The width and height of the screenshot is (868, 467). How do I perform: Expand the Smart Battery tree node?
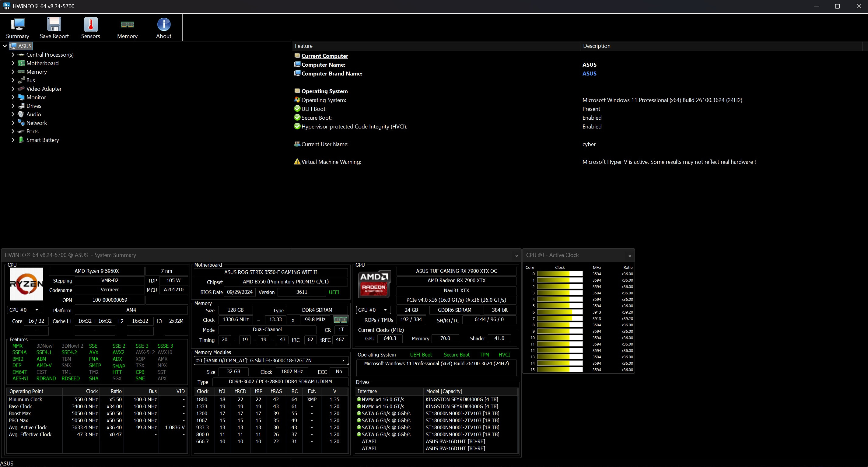13,140
